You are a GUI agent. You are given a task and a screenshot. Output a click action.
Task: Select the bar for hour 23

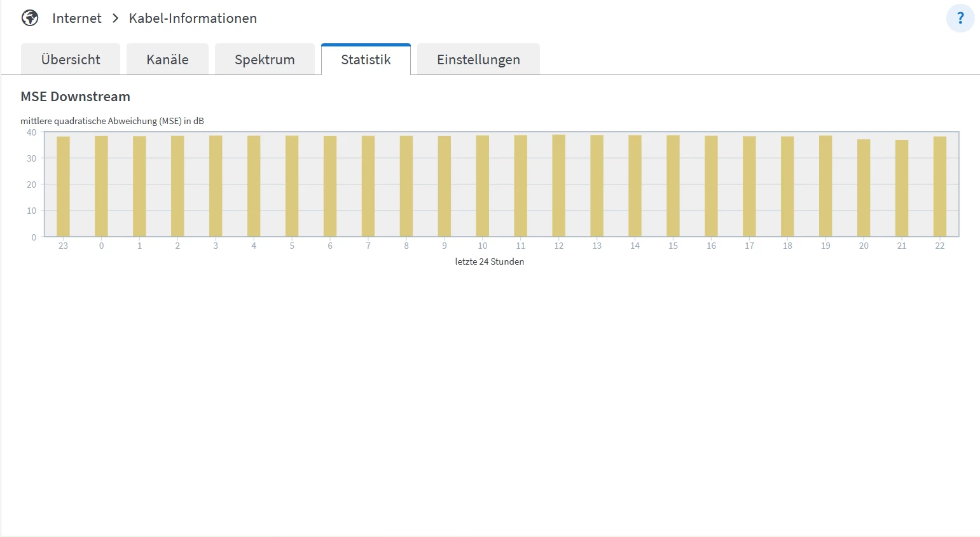click(63, 186)
